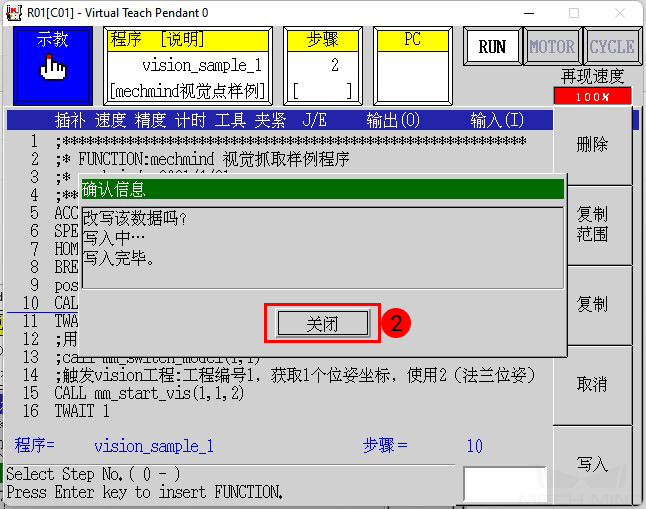The height and width of the screenshot is (509, 646).
Task: Select line 10 CAL row
Action: point(66,303)
